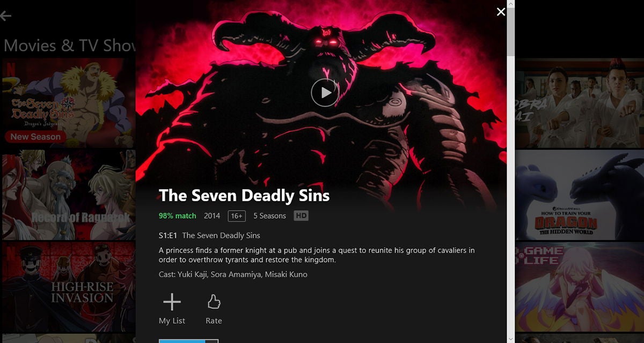Click the 16+ maturity rating badge
644x343 pixels.
(237, 216)
